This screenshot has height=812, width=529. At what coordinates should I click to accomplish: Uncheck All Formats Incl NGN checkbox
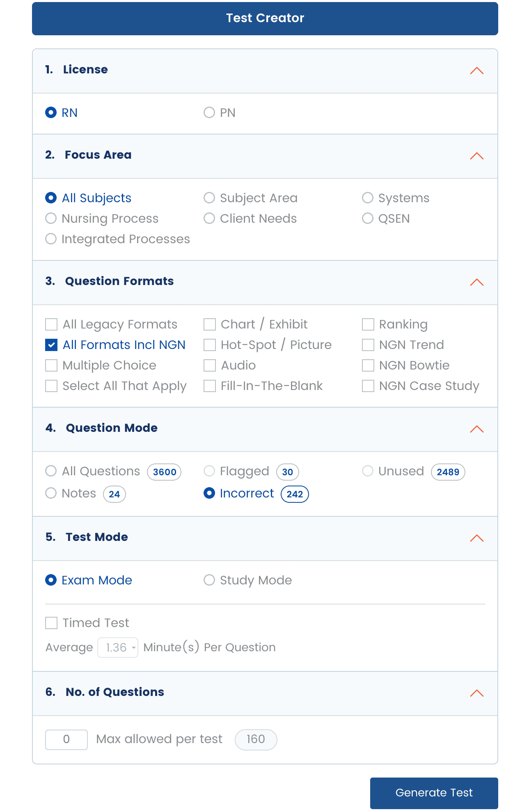pos(51,345)
